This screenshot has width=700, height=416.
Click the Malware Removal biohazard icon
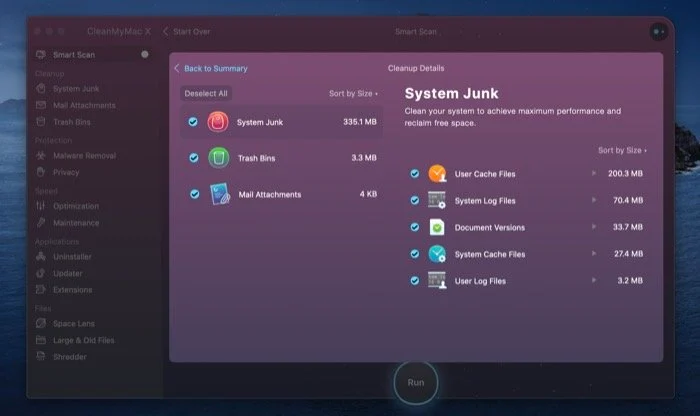41,155
